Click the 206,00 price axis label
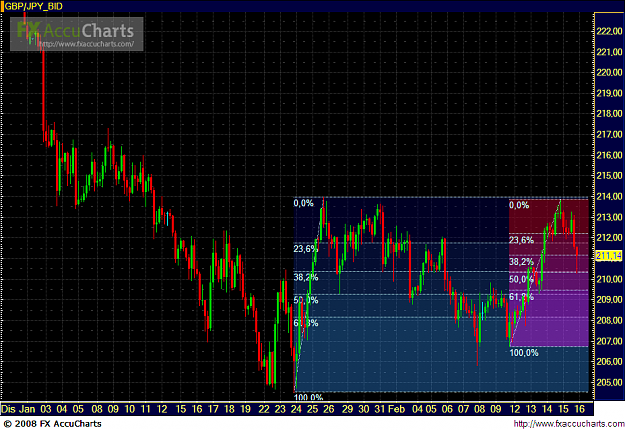 609,361
